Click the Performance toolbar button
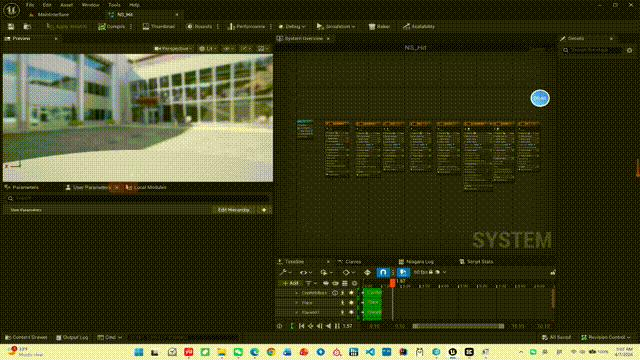This screenshot has height=360, width=640. pos(246,27)
